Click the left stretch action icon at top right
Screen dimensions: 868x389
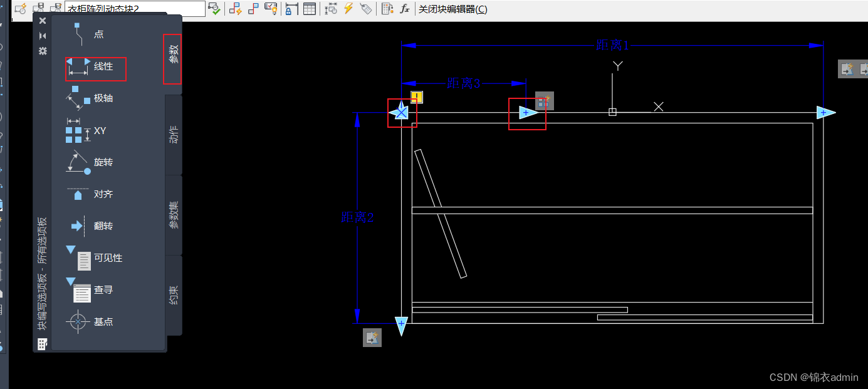coord(847,69)
